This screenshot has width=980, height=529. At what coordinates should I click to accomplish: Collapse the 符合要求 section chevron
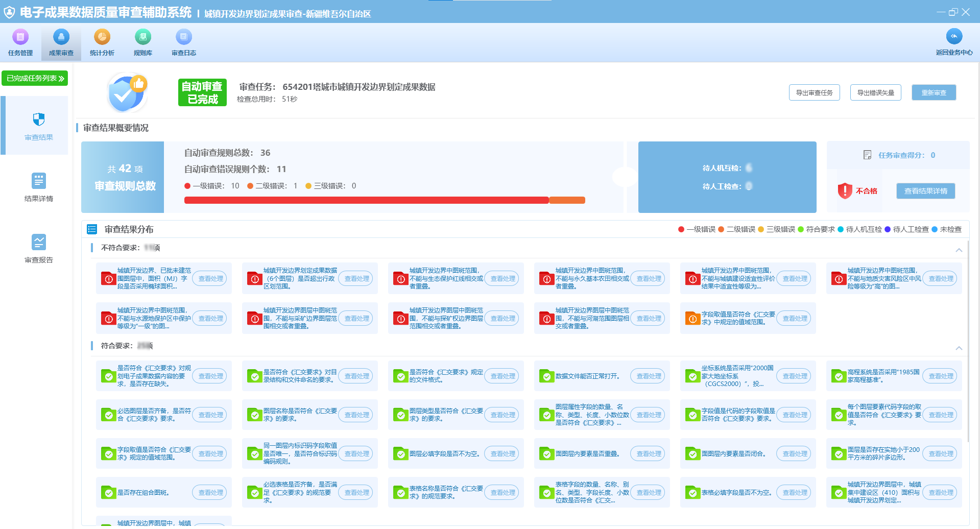959,348
